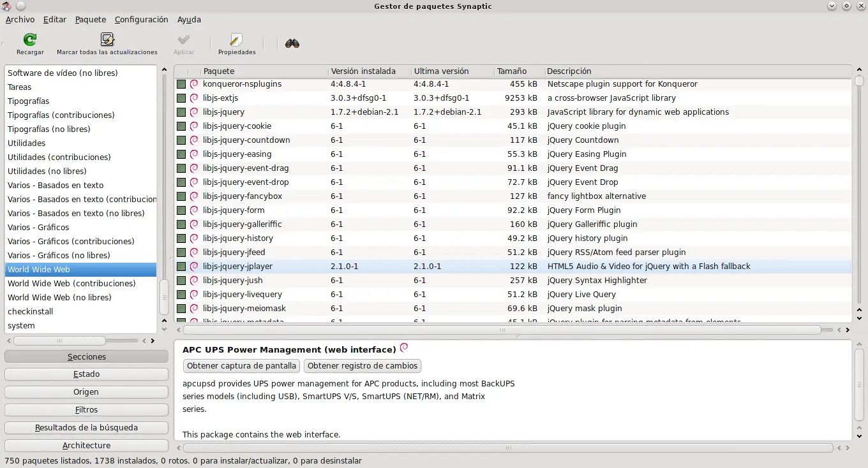Click Debian swirl icon beside libjs-jquery-history
The height and width of the screenshot is (468, 868).
(x=194, y=238)
